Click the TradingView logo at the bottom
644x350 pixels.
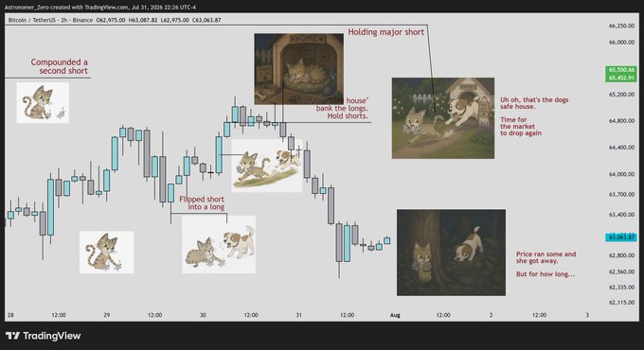point(44,336)
